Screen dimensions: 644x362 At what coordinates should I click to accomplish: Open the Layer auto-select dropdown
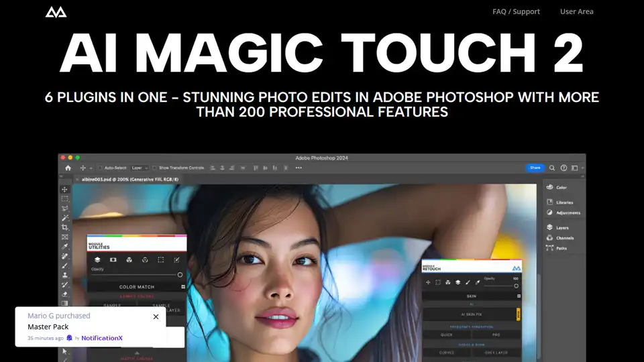[140, 168]
